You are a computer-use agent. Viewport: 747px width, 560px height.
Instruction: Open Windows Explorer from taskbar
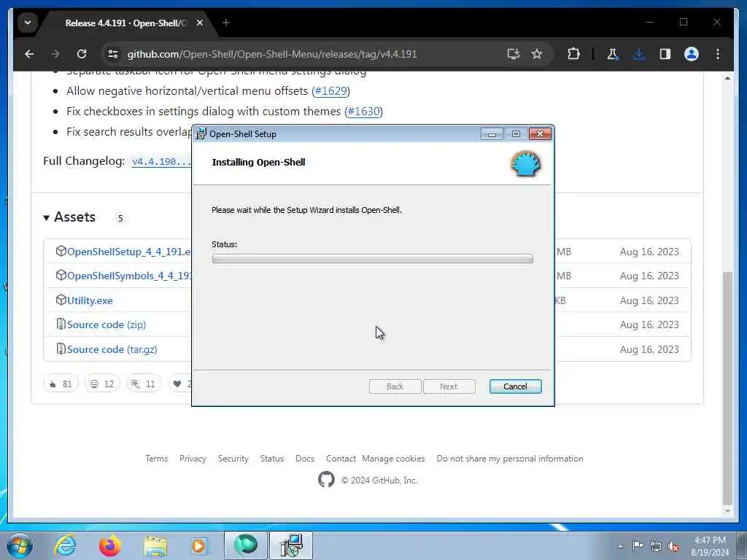pyautogui.click(x=155, y=545)
